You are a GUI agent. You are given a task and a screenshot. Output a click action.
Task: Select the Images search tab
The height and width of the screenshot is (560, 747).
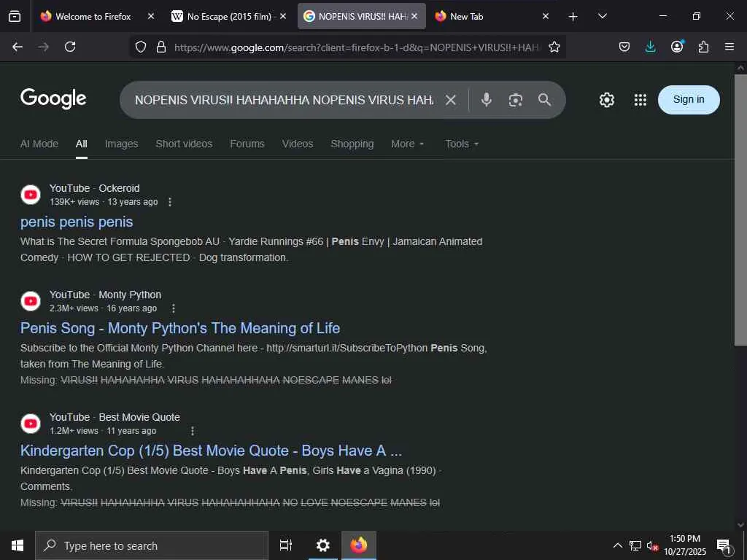point(122,144)
